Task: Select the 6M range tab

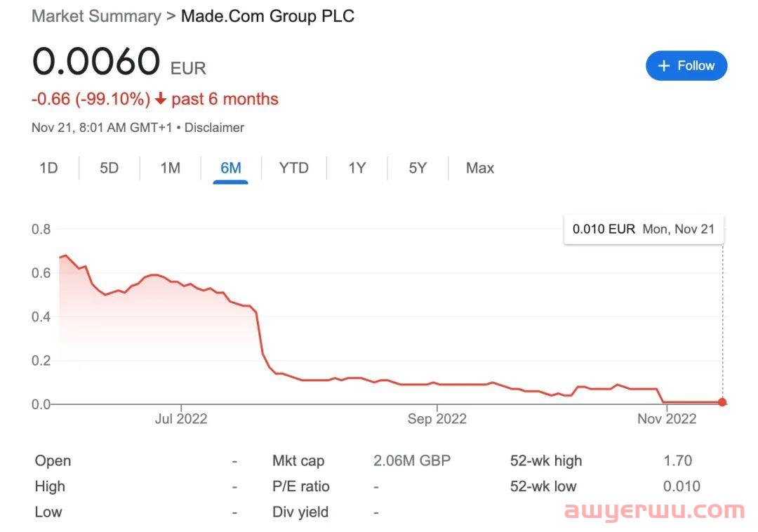Action: (230, 168)
